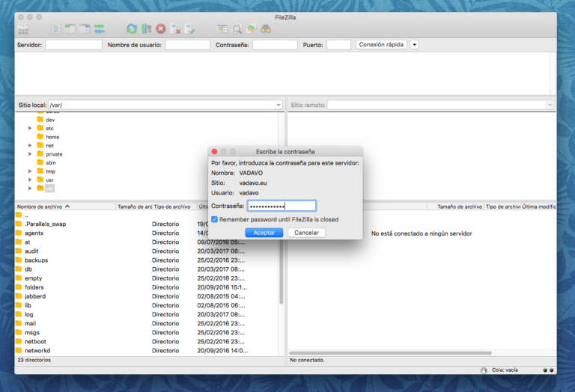Click the folder icon next to 'home' in tree

tap(40, 137)
